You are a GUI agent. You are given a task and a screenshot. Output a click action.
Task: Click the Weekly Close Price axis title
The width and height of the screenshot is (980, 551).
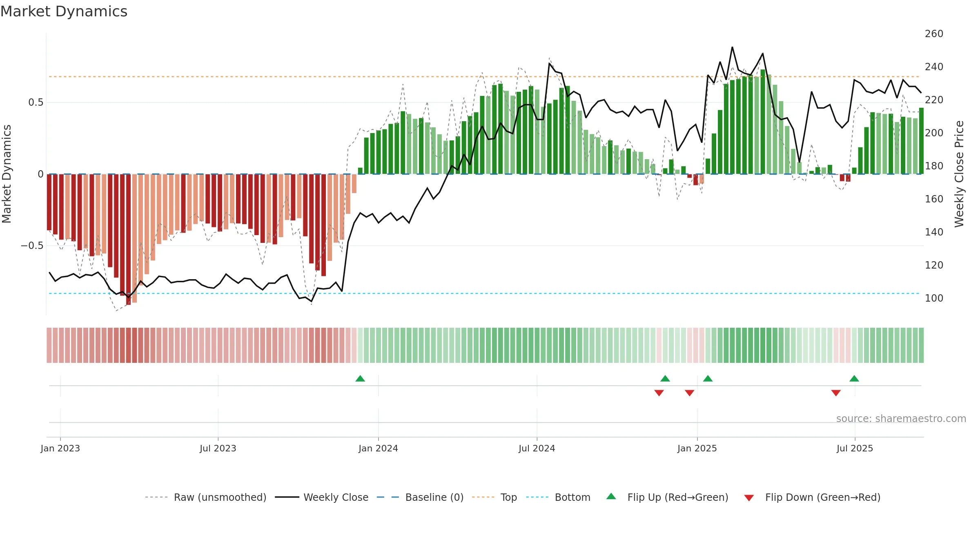click(x=959, y=174)
